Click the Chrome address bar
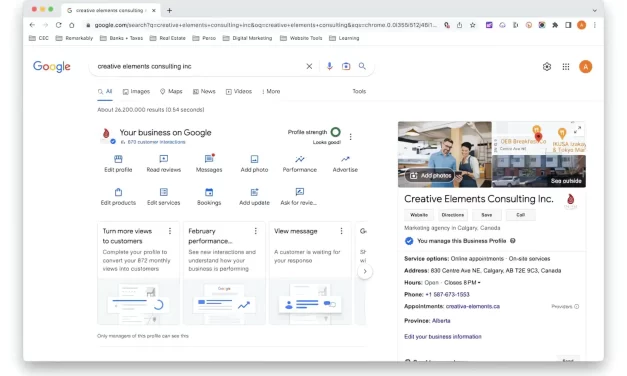The height and width of the screenshot is (376, 627). 266,25
